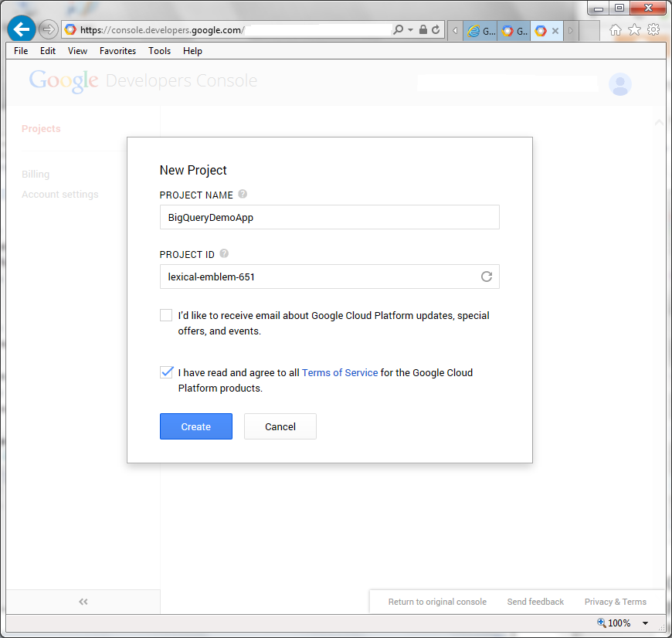This screenshot has width=672, height=638.
Task: Click the Project ID input field
Action: [x=330, y=277]
